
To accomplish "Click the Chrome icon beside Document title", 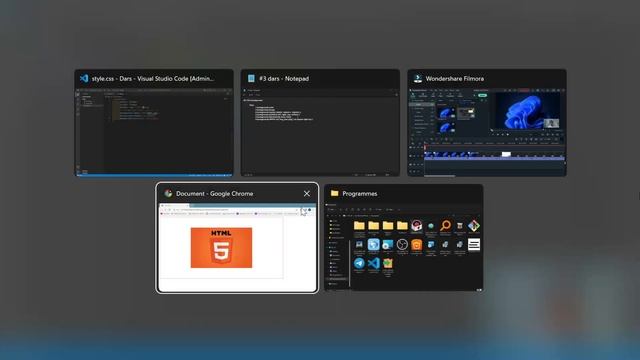I will coord(168,193).
